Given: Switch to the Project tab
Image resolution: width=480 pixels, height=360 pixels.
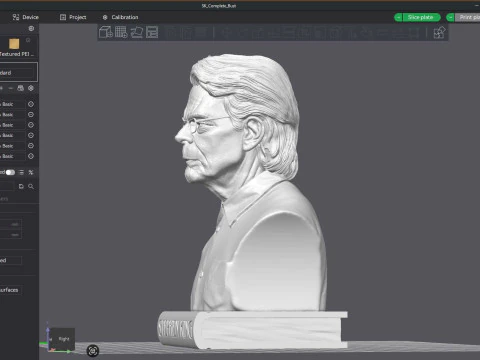Looking at the screenshot, I should (x=73, y=17).
